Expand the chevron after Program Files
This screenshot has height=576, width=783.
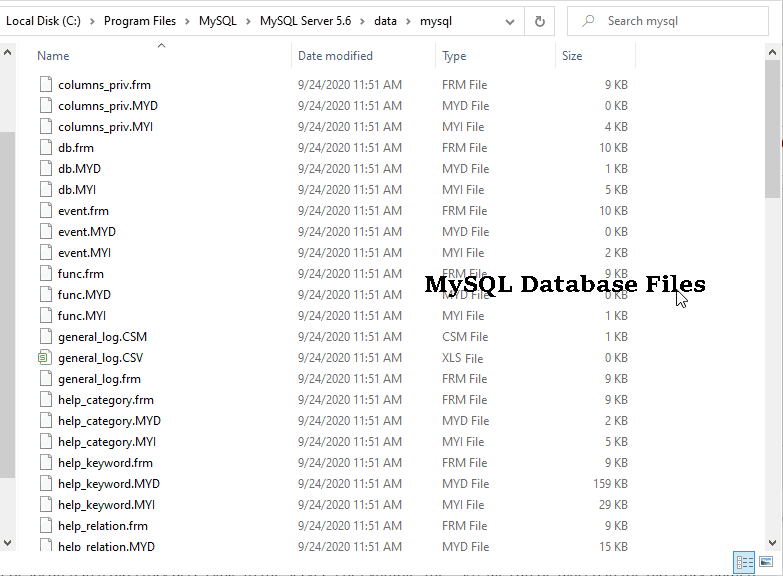click(189, 21)
